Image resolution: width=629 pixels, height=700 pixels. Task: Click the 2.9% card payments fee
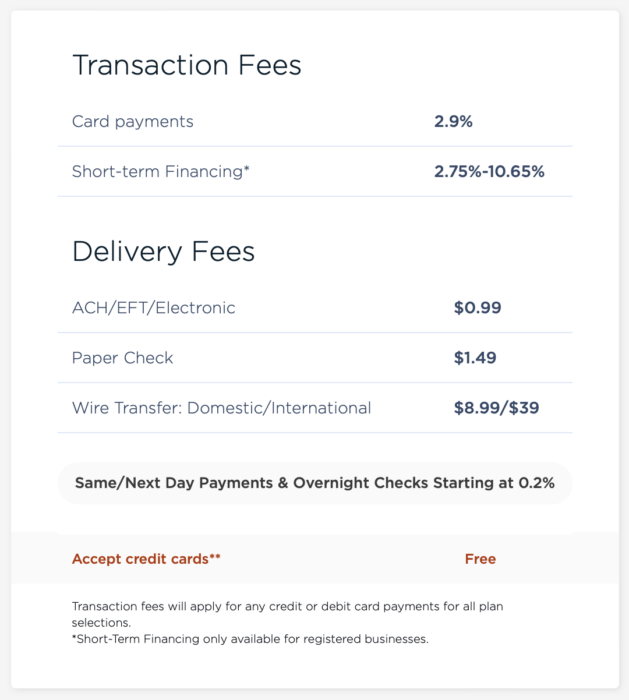coord(453,121)
